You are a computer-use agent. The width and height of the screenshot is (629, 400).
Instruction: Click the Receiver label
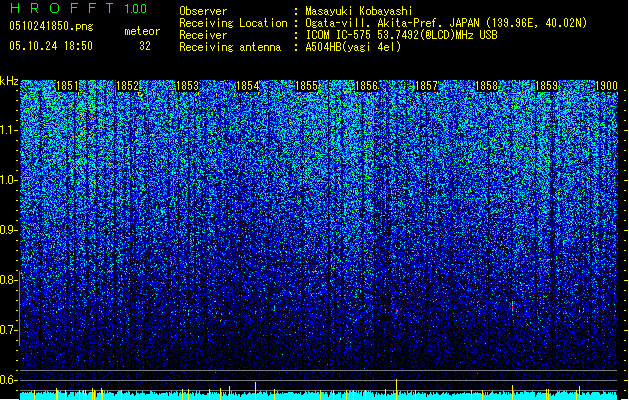tap(203, 35)
